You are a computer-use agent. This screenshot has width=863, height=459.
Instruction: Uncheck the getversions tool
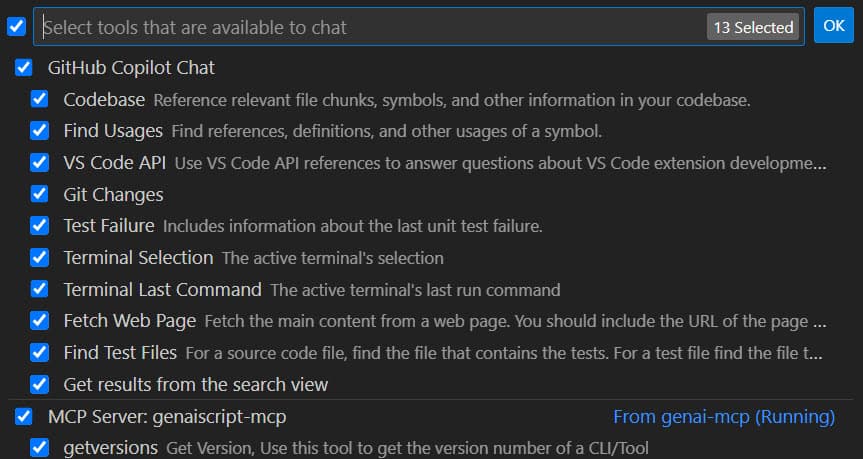click(39, 448)
